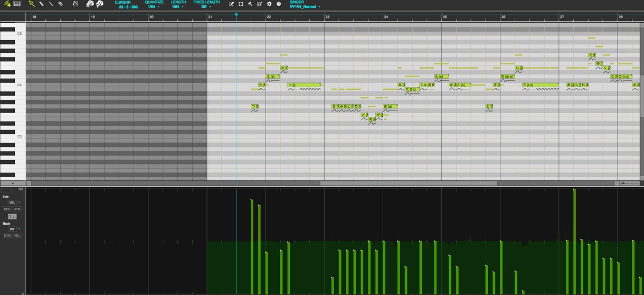Open the LENGTH 1/64 dropdown
This screenshot has height=295, width=644.
coord(177,6)
